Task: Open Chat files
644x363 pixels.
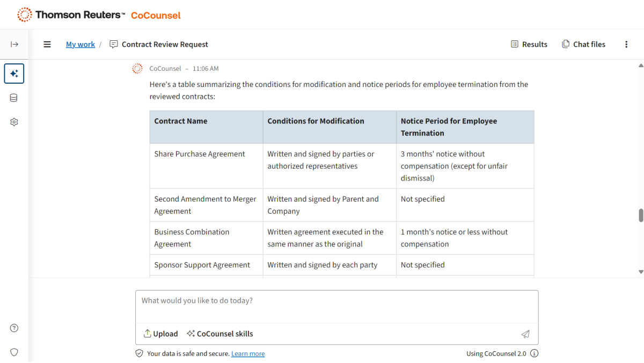Action: pyautogui.click(x=583, y=45)
